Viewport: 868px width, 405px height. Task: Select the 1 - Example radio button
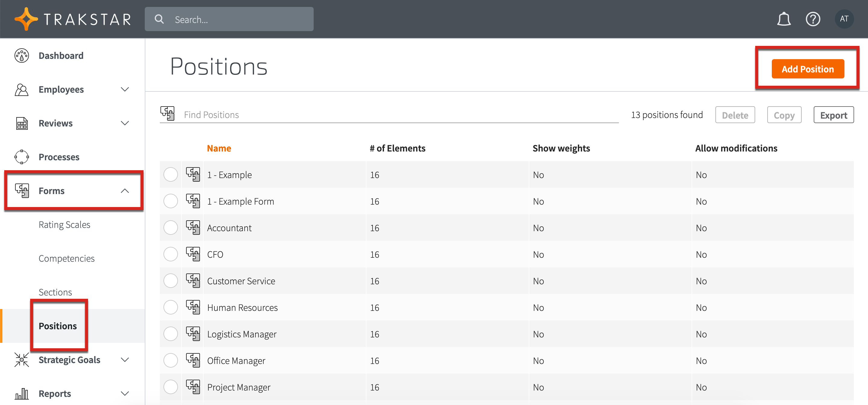pos(170,175)
